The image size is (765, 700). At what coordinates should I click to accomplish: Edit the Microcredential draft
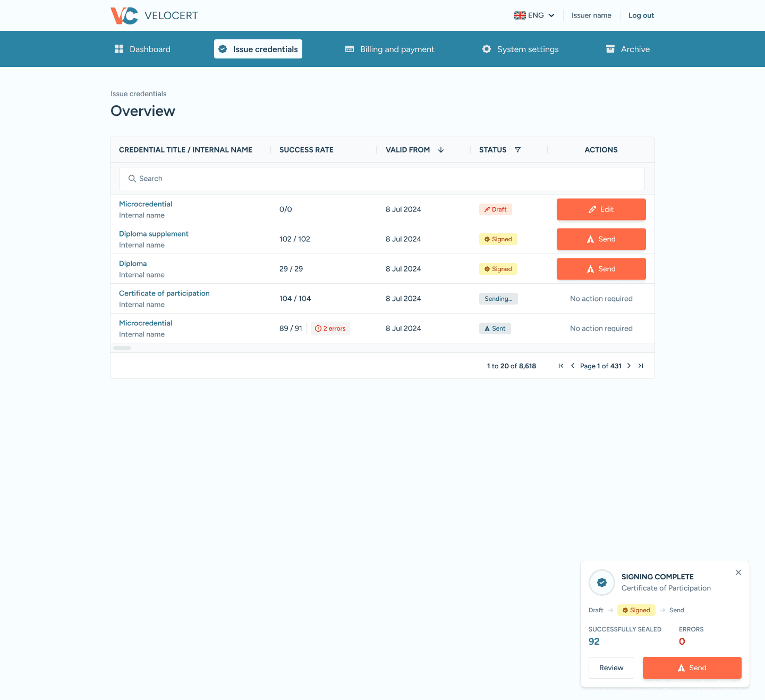[601, 209]
